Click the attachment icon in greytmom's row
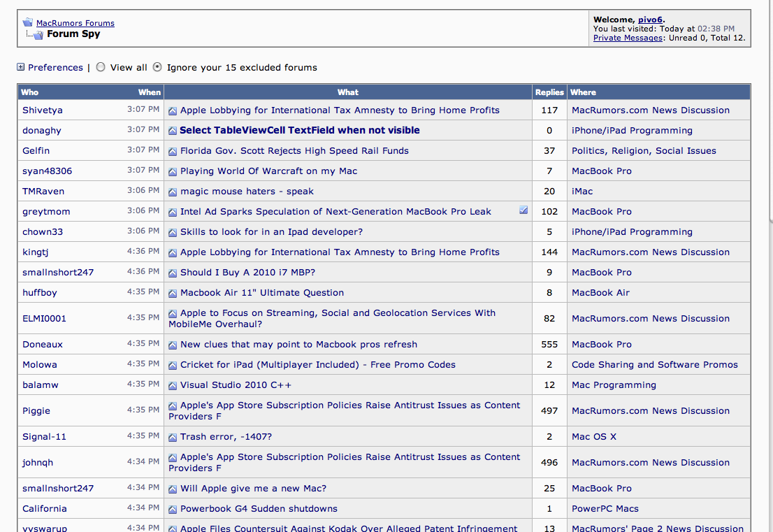Screen dimensions: 773x532 pos(523,210)
